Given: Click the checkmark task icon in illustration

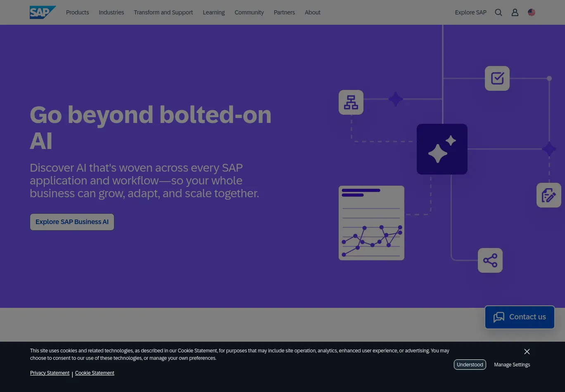Looking at the screenshot, I should (497, 78).
